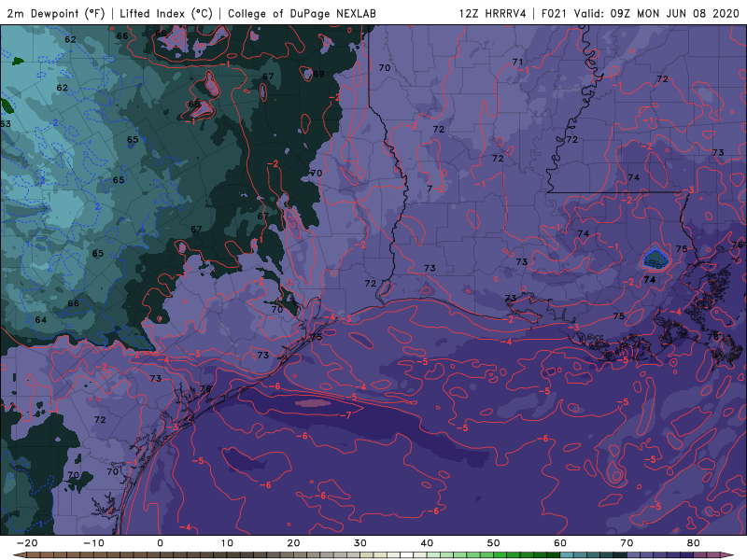Click the '71' dewpoint label
This screenshot has width=747, height=560.
(517, 62)
